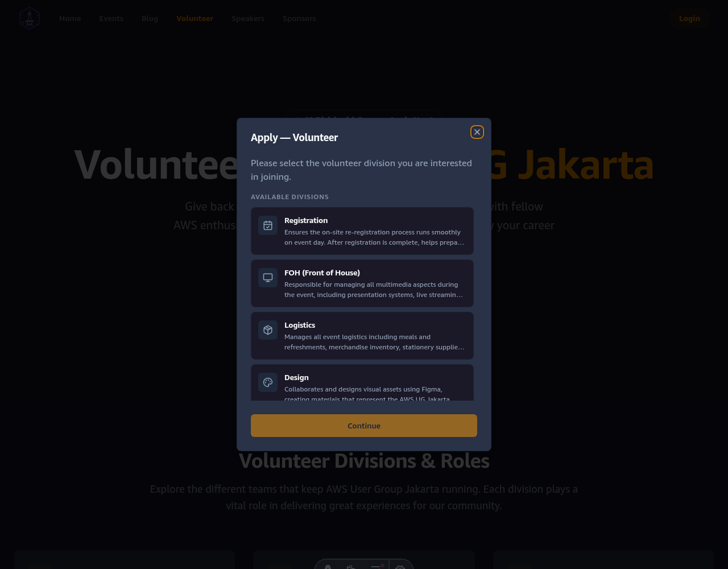Go to the Sponsors nav item
Image resolution: width=728 pixels, height=569 pixels.
pyautogui.click(x=299, y=18)
